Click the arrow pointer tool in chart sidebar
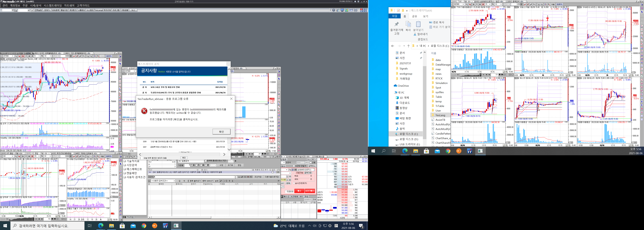 [x=120, y=64]
